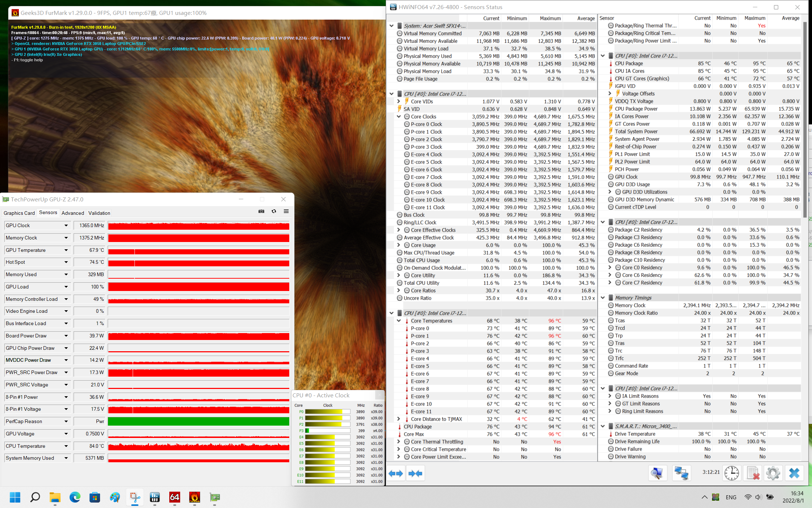The width and height of the screenshot is (812, 508).
Task: Open the GPU Clock sensor dropdown
Action: [66, 226]
